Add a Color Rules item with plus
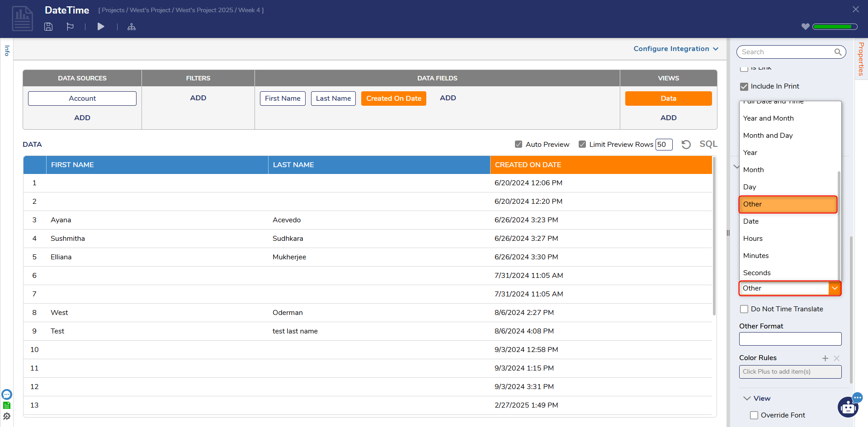Image resolution: width=868 pixels, height=427 pixels. (825, 358)
